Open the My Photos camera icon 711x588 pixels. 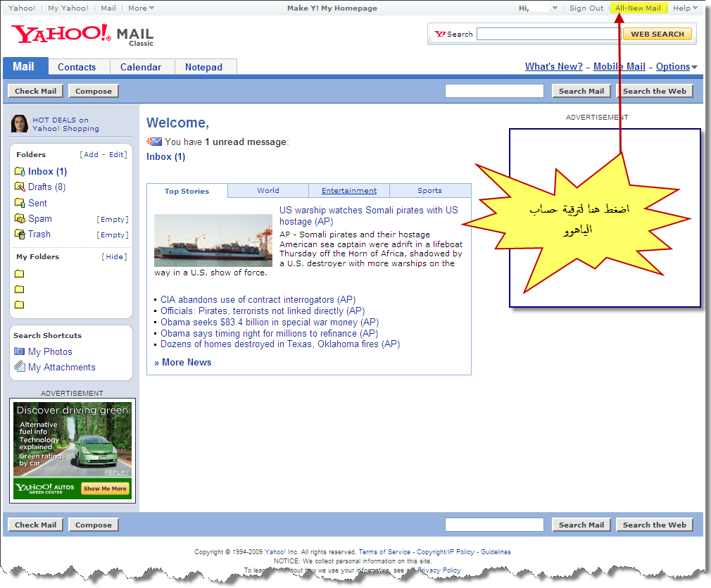point(19,351)
